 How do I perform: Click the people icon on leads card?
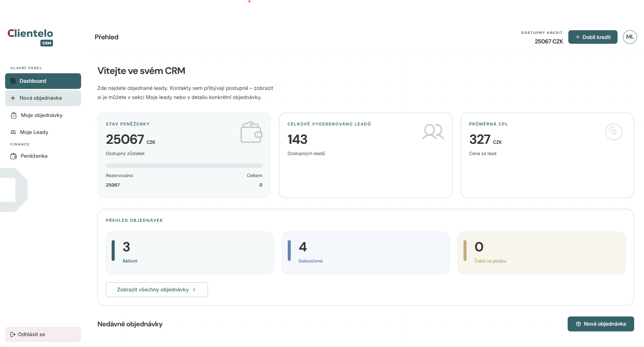point(433,132)
